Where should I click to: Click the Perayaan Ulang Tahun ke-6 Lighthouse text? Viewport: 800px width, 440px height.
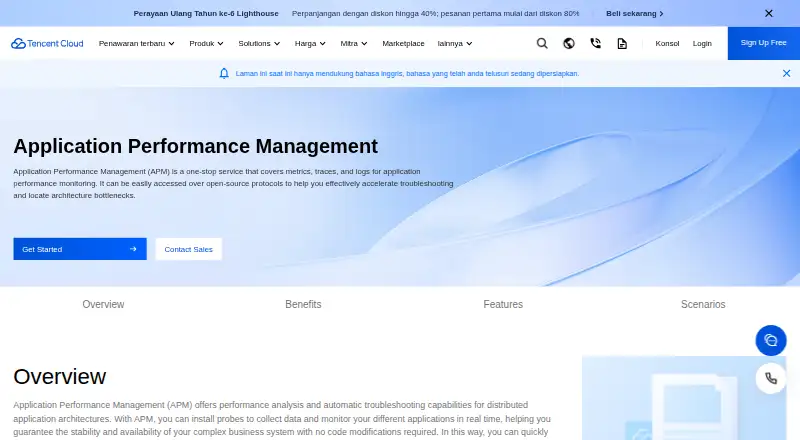pos(206,14)
